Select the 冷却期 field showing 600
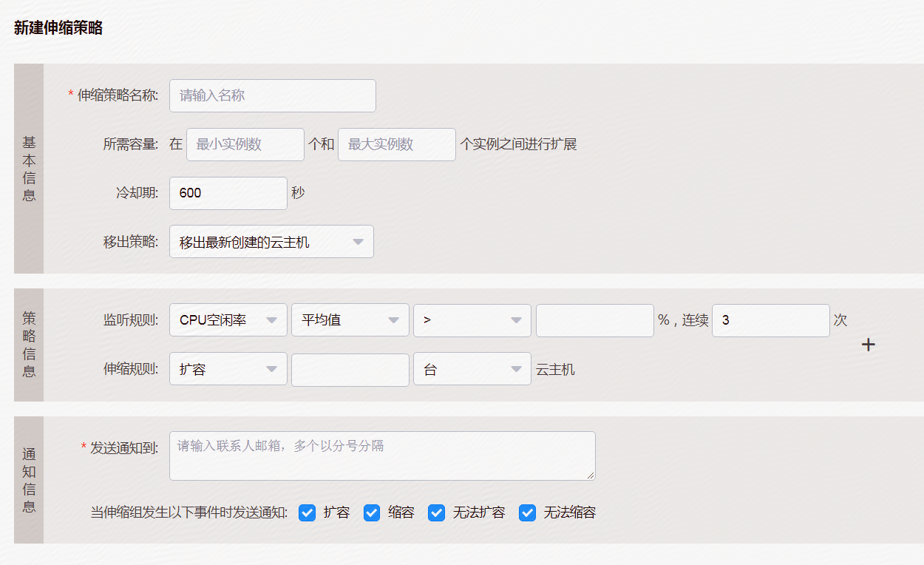Image resolution: width=924 pixels, height=565 pixels. (228, 193)
